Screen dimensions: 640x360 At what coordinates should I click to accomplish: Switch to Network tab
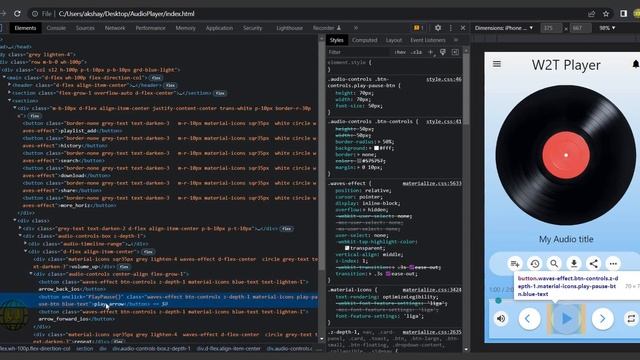pyautogui.click(x=115, y=28)
